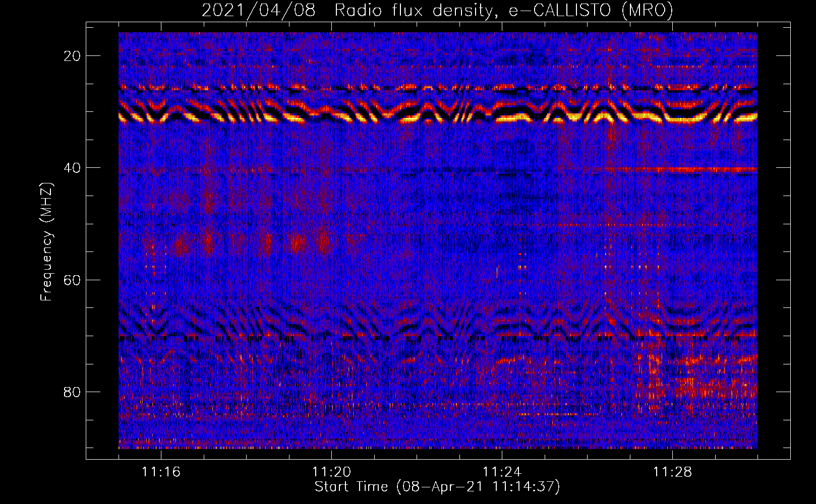Screen dimensions: 816x504
Task: Click the '11:16' time tick label
Action: pos(161,472)
